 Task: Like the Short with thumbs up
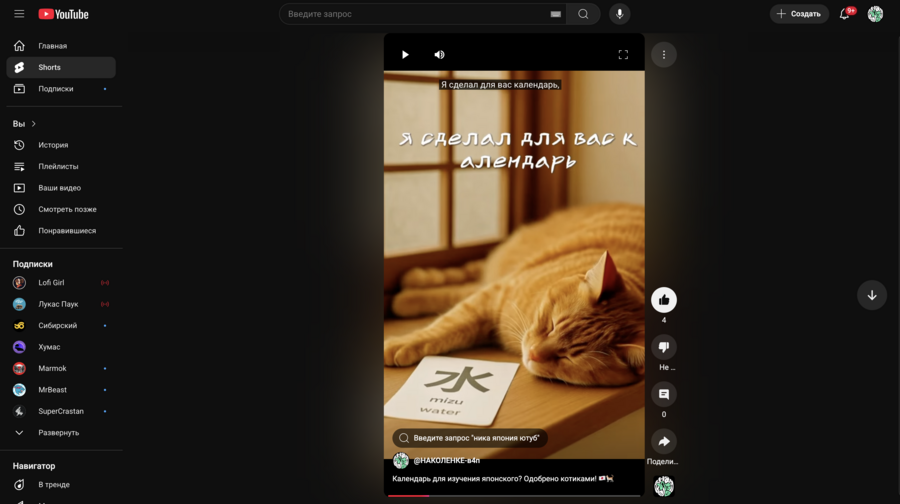tap(664, 300)
